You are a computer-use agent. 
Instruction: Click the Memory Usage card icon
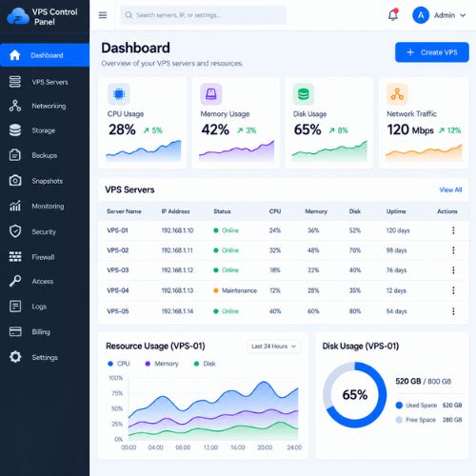(211, 94)
